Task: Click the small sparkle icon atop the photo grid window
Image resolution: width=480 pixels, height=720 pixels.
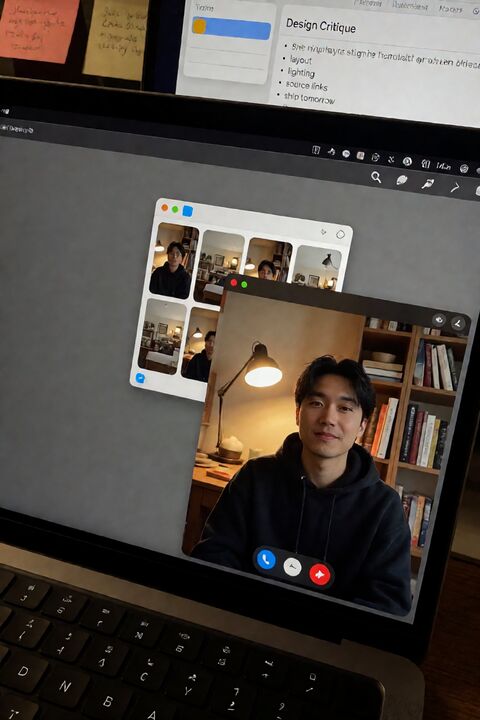Action: [323, 232]
